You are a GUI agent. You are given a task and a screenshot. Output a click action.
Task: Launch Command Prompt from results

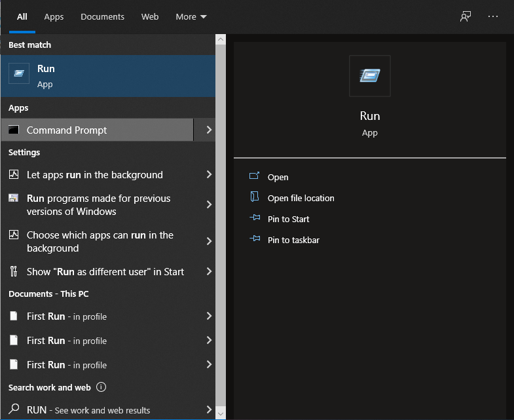click(97, 130)
